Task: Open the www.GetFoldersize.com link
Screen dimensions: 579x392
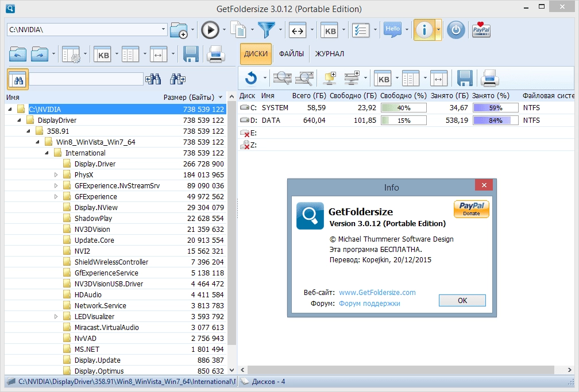Action: coord(377,292)
